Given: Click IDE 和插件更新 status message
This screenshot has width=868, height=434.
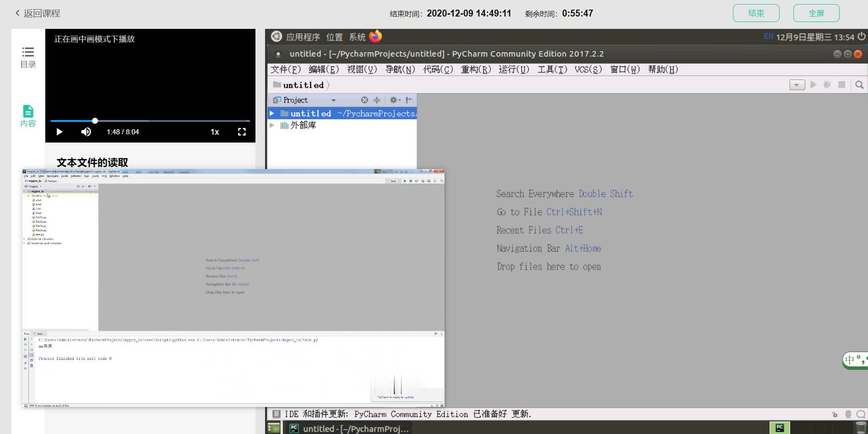Looking at the screenshot, I should pyautogui.click(x=408, y=414).
